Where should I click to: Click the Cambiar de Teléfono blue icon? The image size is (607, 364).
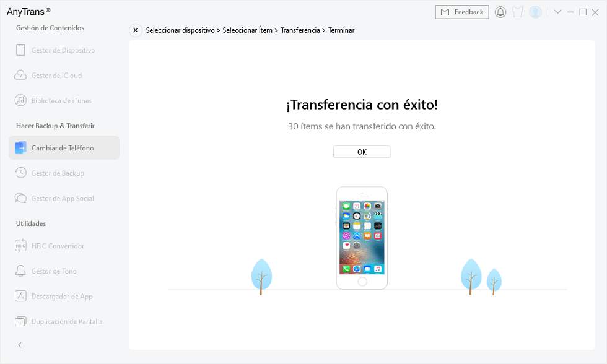click(20, 148)
